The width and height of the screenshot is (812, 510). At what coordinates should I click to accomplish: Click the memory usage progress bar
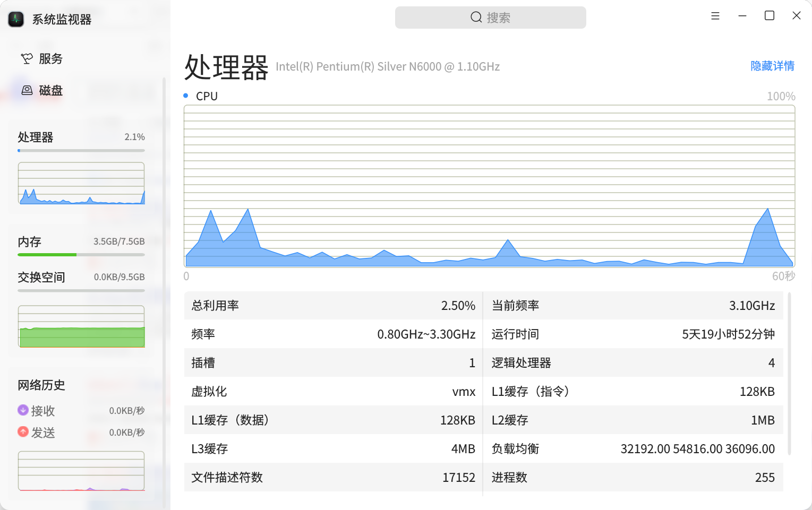coord(81,255)
